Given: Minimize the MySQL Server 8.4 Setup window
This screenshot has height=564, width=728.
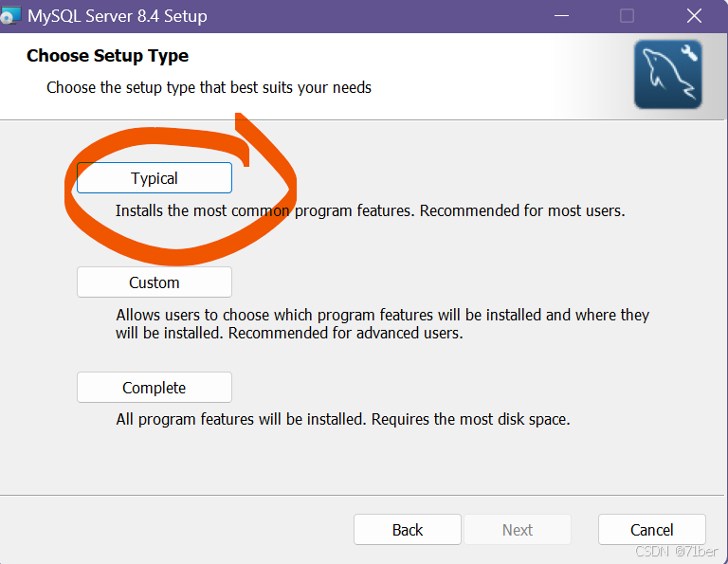Looking at the screenshot, I should coord(561,16).
